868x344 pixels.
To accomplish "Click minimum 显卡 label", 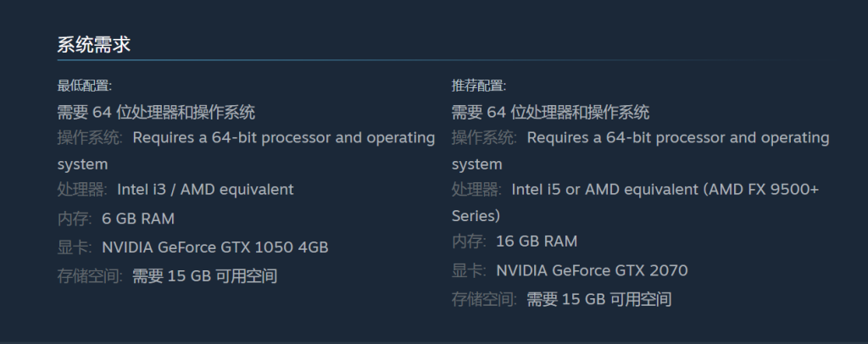I will pos(75,247).
